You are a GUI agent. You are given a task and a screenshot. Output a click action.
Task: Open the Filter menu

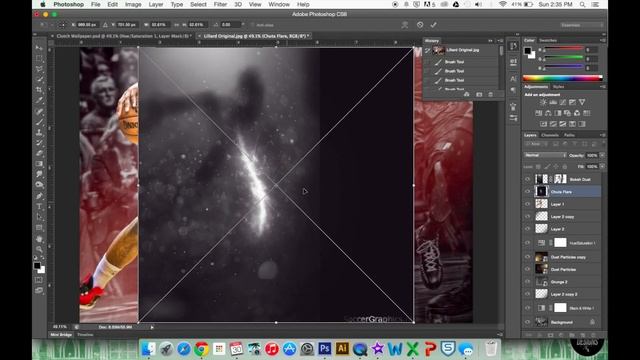pyautogui.click(x=220, y=4)
